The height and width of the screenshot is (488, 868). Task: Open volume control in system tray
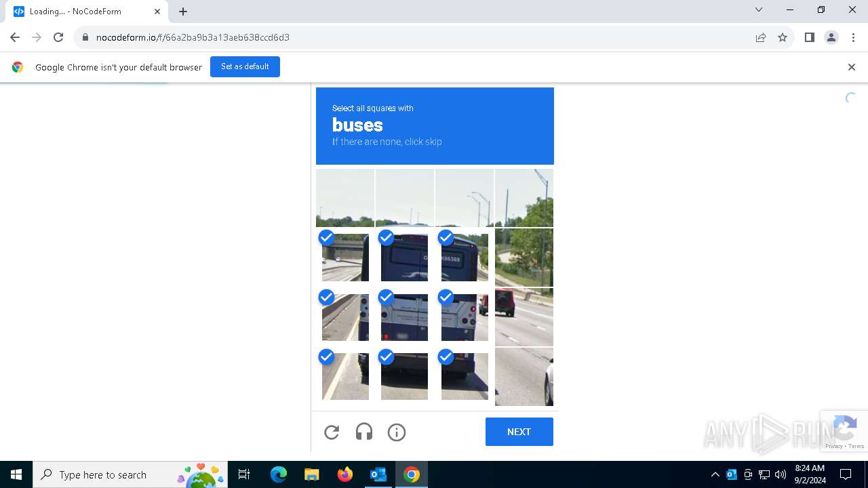click(781, 474)
